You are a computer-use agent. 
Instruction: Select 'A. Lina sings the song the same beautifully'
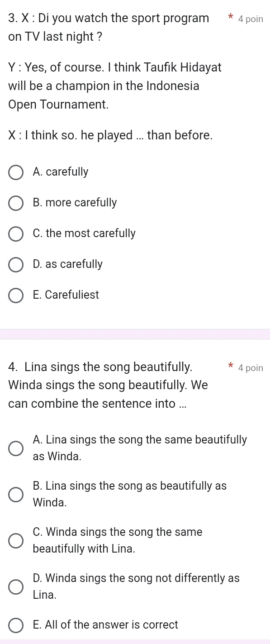pyautogui.click(x=16, y=448)
